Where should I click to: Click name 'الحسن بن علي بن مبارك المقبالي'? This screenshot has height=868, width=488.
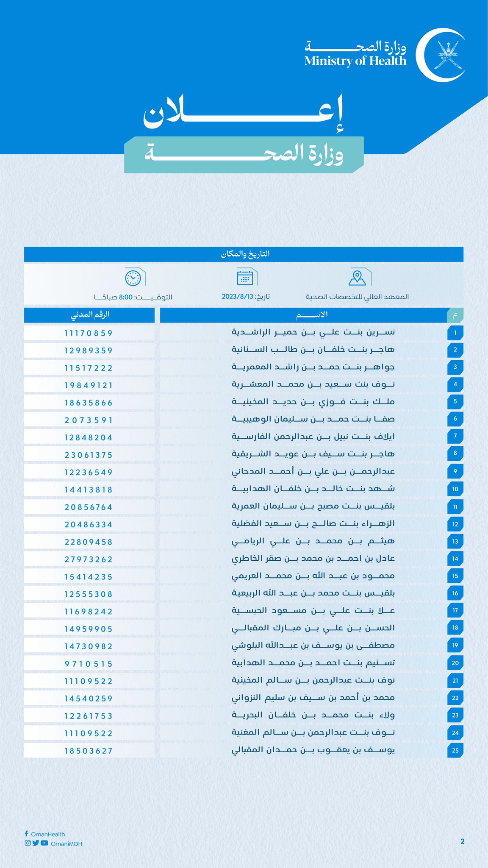point(313,628)
